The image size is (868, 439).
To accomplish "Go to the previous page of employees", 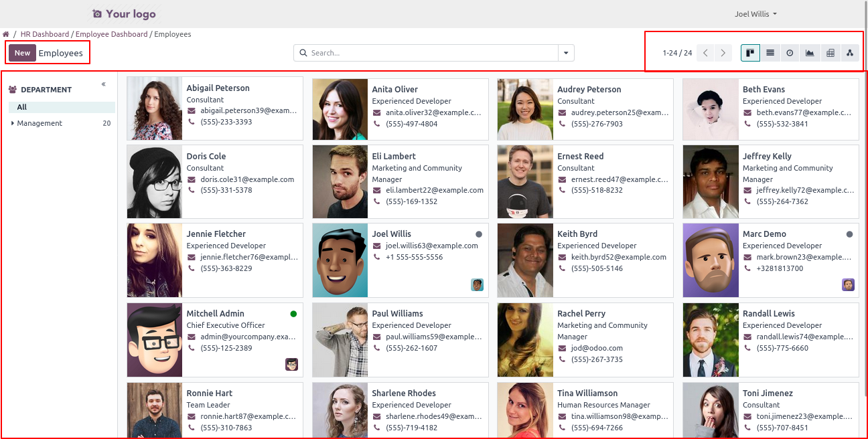I will [705, 53].
